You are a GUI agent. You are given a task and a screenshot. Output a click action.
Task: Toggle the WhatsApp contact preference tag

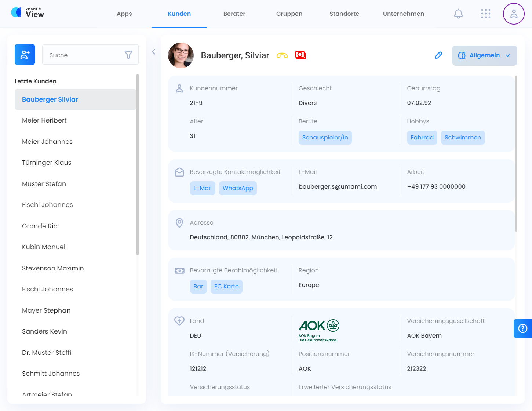tap(238, 188)
